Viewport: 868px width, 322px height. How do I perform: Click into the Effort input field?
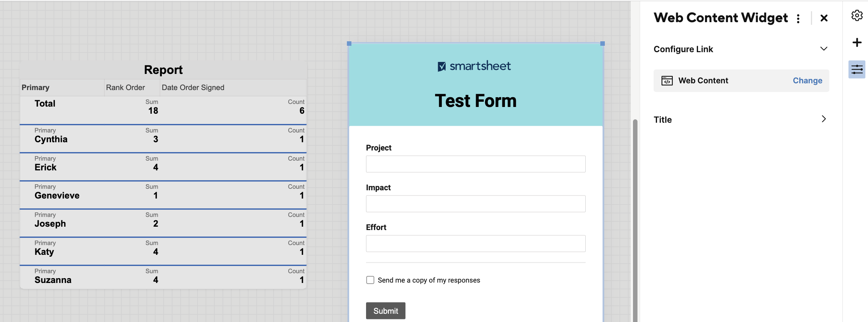476,244
